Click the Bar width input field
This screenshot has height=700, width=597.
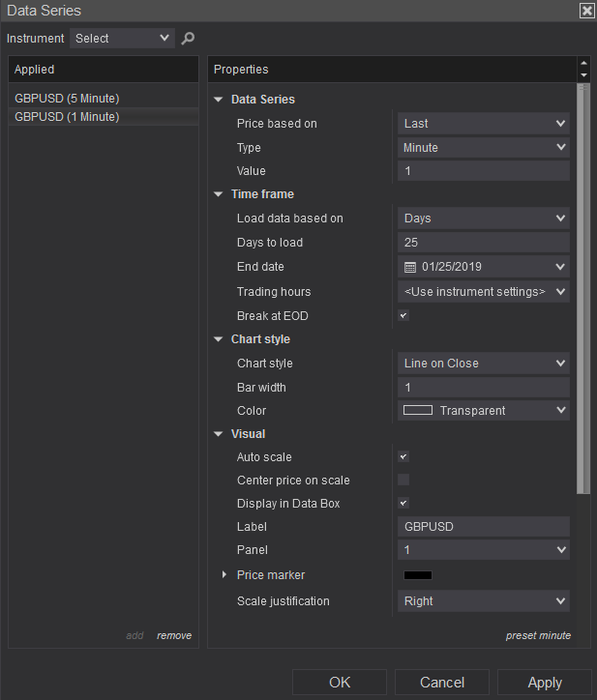click(484, 388)
